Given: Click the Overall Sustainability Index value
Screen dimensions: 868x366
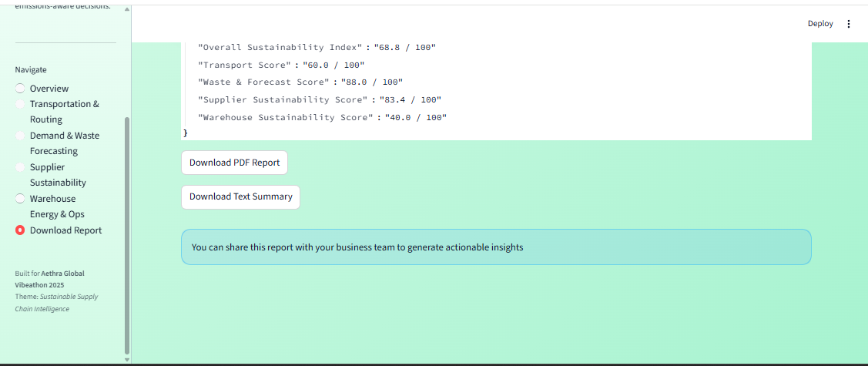Looking at the screenshot, I should (404, 48).
